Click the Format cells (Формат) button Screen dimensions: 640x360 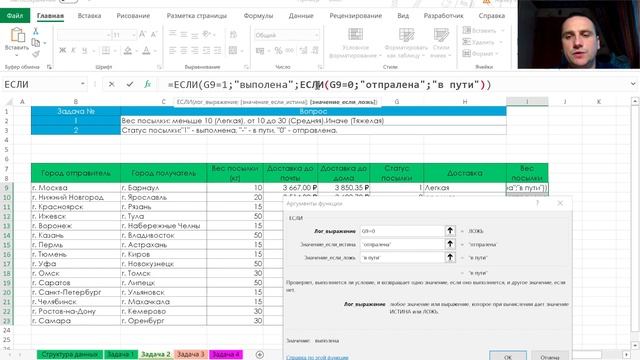tap(481, 53)
